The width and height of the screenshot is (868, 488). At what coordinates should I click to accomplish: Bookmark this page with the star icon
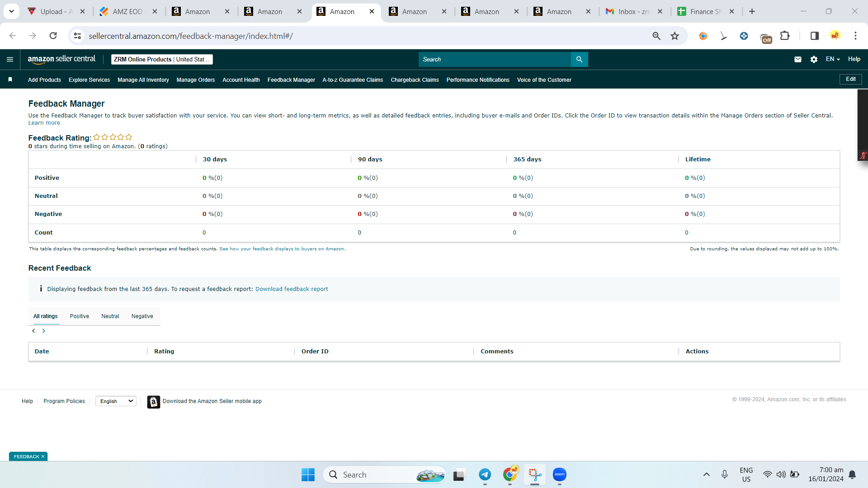675,36
